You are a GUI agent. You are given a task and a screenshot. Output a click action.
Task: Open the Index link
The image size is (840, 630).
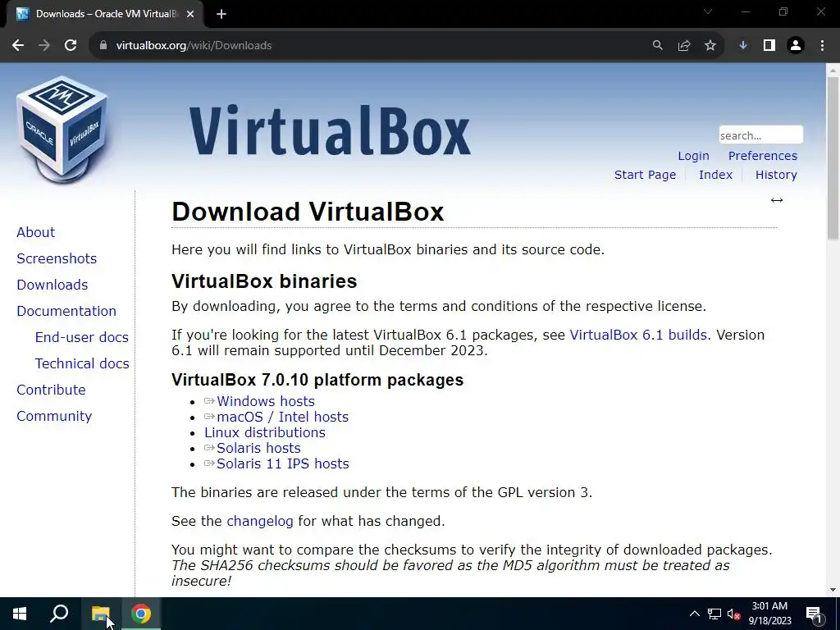click(x=715, y=175)
